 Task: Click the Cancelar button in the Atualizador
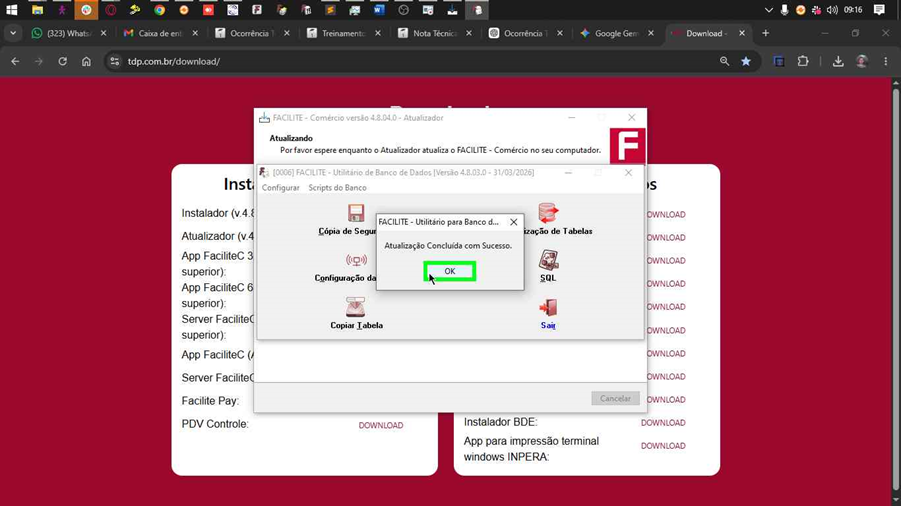coord(615,398)
